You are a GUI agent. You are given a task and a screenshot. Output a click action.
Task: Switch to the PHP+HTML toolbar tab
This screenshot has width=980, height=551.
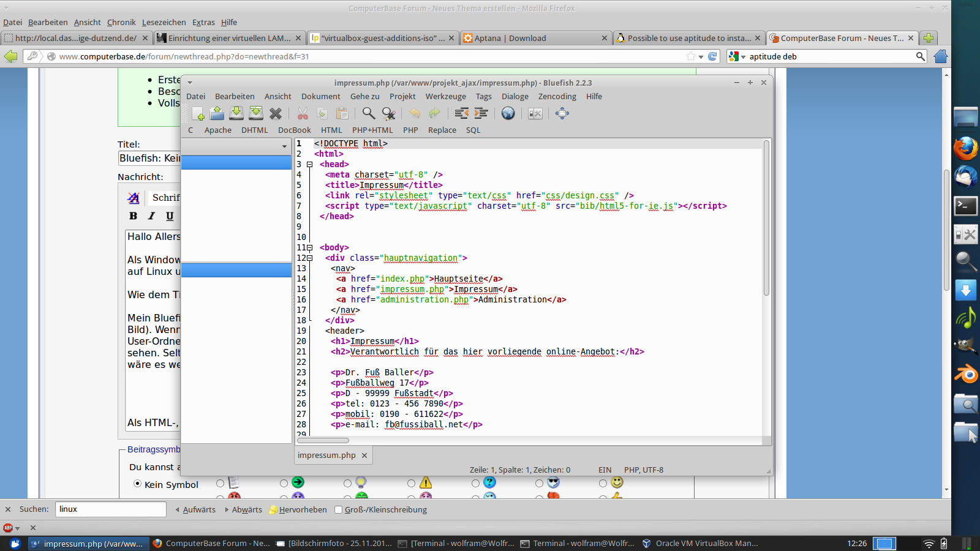point(372,130)
